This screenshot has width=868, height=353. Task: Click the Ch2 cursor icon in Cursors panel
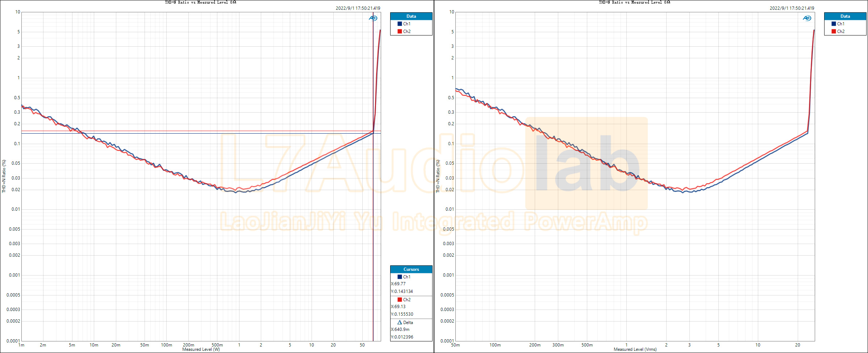(399, 299)
